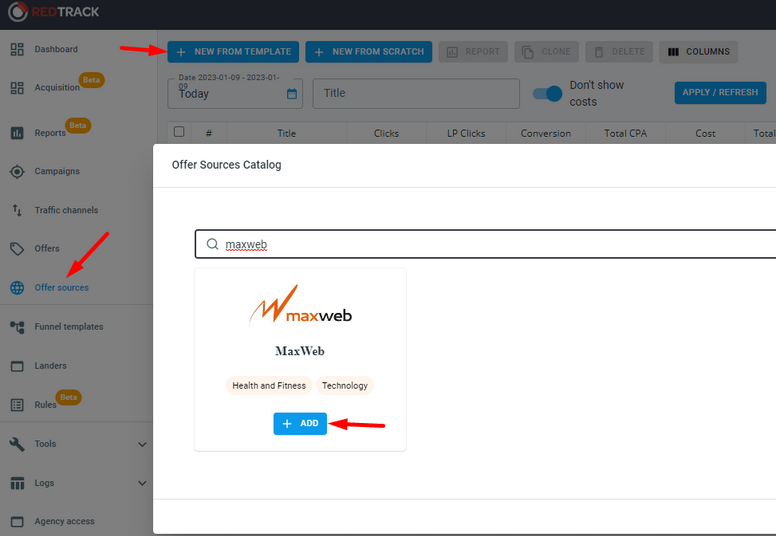776x536 pixels.
Task: Go to Campaigns in the sidebar
Action: (57, 171)
